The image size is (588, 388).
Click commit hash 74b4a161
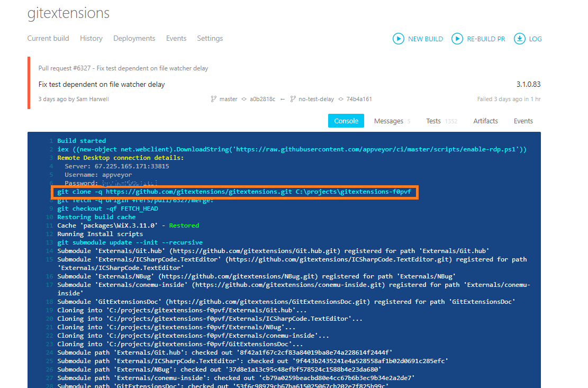[359, 99]
